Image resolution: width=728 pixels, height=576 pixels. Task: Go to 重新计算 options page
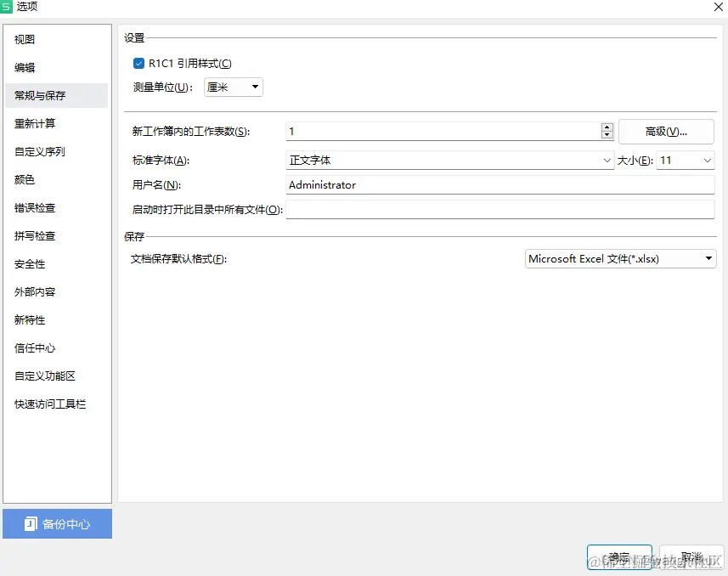click(57, 123)
